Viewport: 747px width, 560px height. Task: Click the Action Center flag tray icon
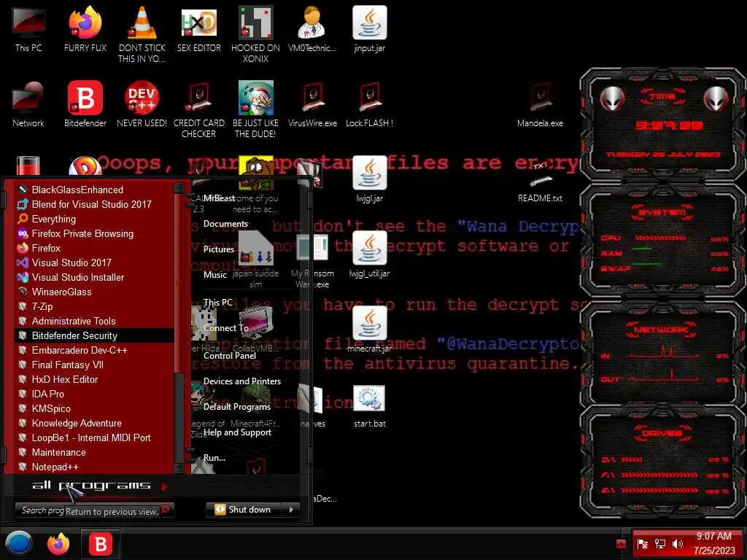tap(642, 544)
